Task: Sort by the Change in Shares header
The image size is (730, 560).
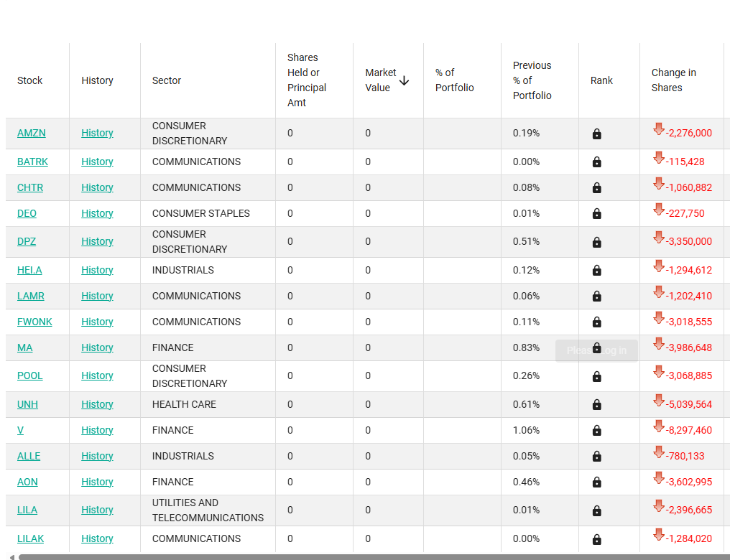Action: point(673,80)
